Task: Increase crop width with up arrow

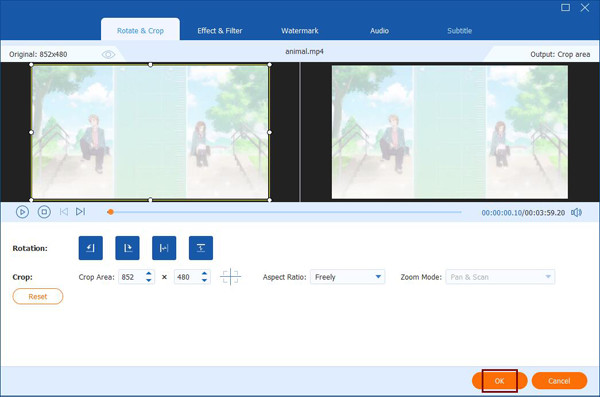Action: tap(148, 273)
